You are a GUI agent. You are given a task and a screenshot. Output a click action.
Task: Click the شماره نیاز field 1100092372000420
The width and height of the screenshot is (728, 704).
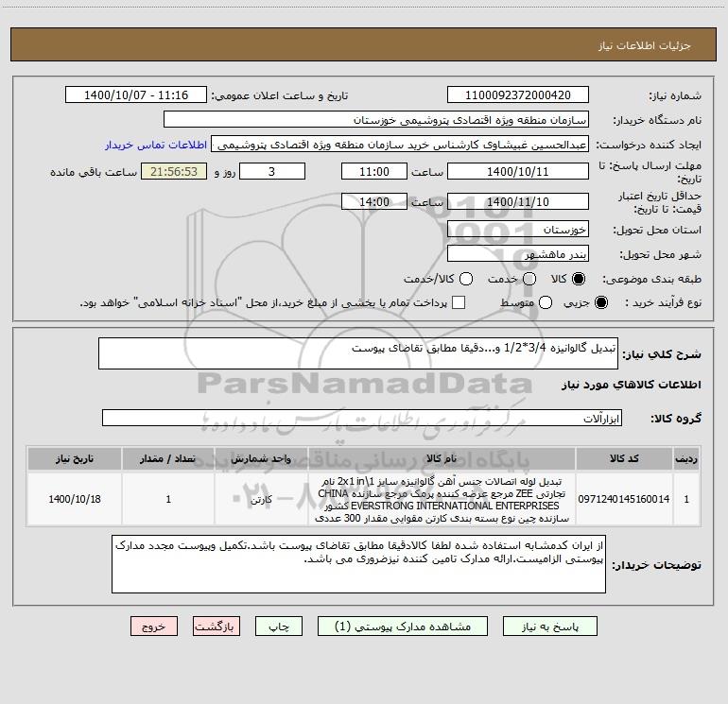click(518, 95)
